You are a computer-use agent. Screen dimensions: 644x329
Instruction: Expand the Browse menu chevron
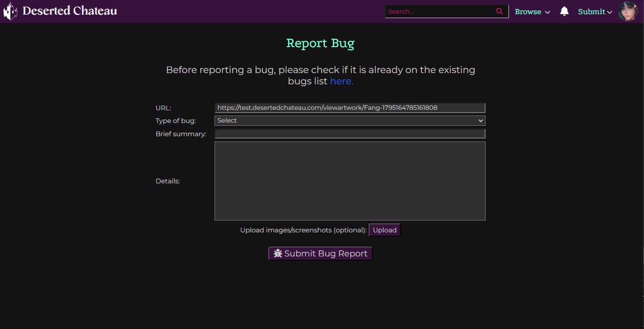[547, 12]
